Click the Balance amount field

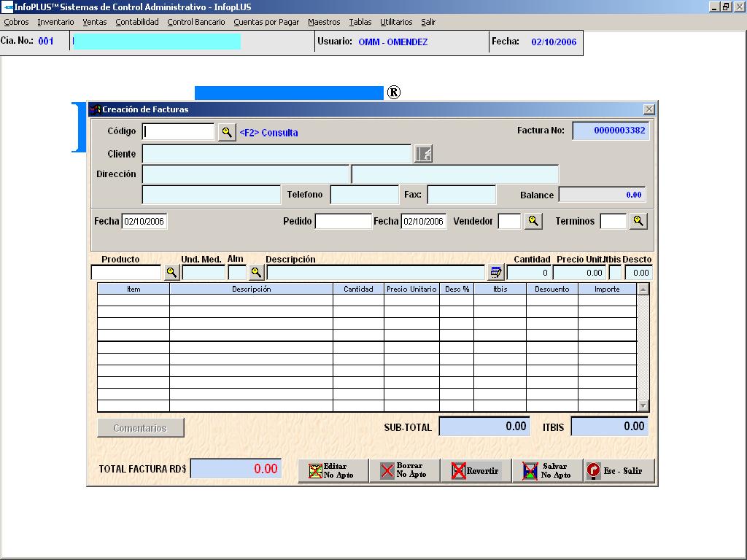602,195
